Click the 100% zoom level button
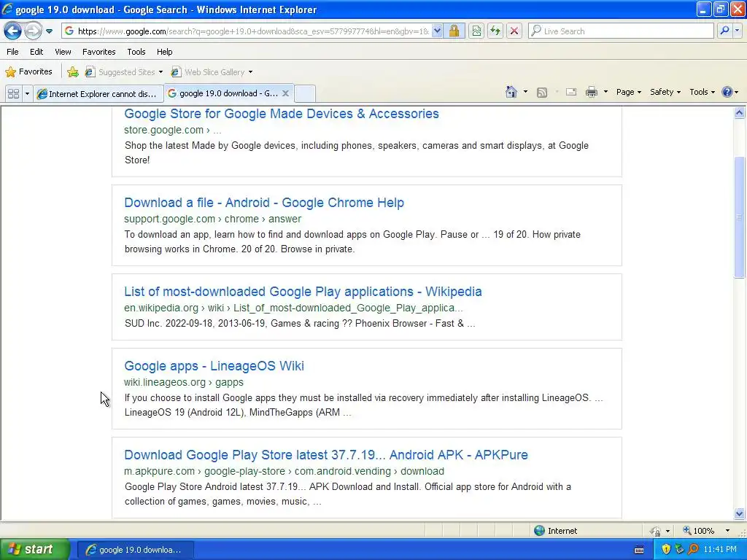Screen dimensions: 747x560 click(698, 531)
